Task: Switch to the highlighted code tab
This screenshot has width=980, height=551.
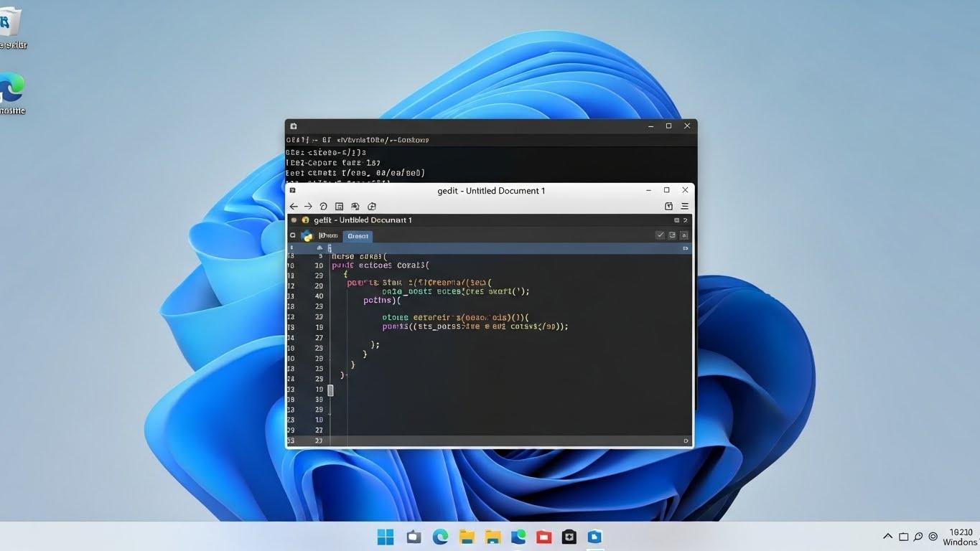Action: [358, 235]
